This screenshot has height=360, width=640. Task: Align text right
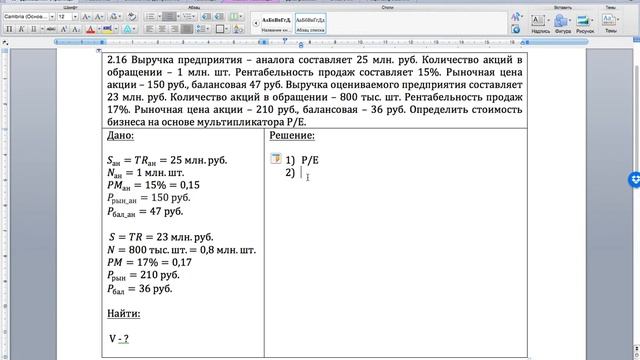click(174, 29)
